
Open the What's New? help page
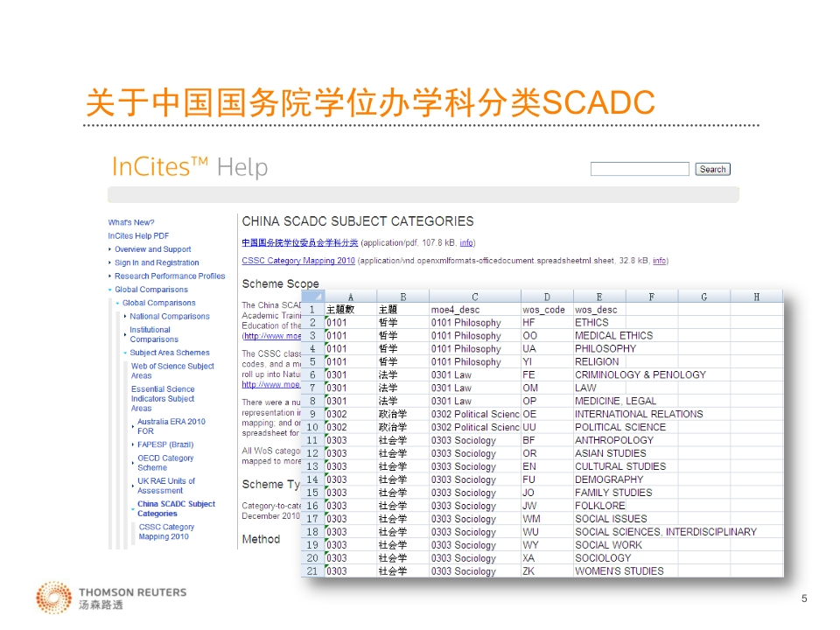[131, 223]
